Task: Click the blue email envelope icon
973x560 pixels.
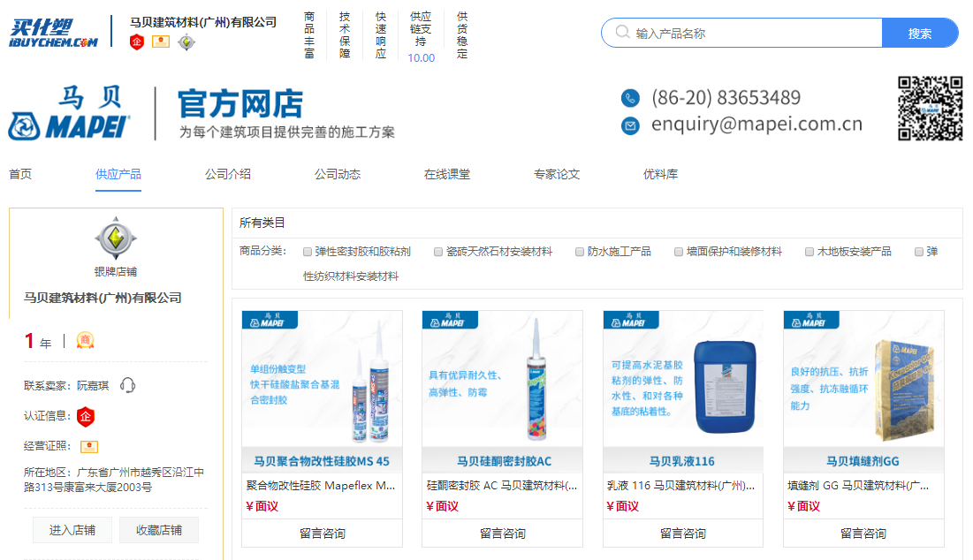Action: [x=630, y=126]
